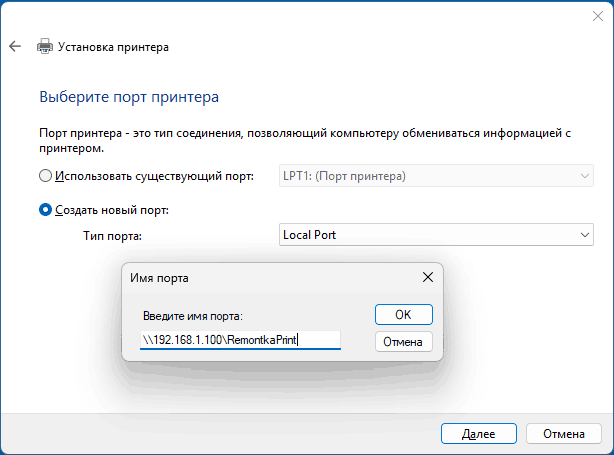This screenshot has width=614, height=455.
Task: Open the existing port LPT1 dropdown
Action: click(436, 176)
